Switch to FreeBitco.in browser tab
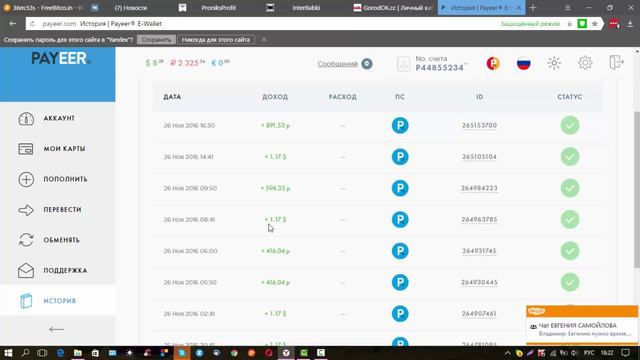Viewport: 640px width, 360px height. [44, 8]
